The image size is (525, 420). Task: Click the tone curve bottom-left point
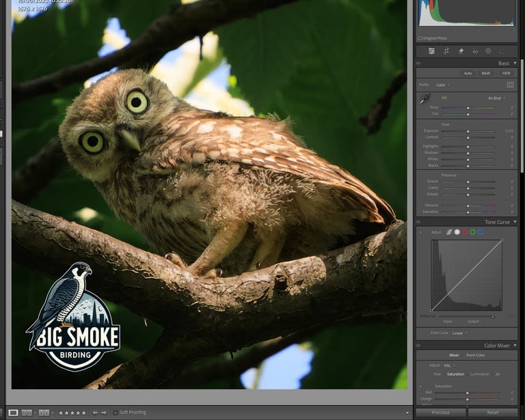(431, 311)
